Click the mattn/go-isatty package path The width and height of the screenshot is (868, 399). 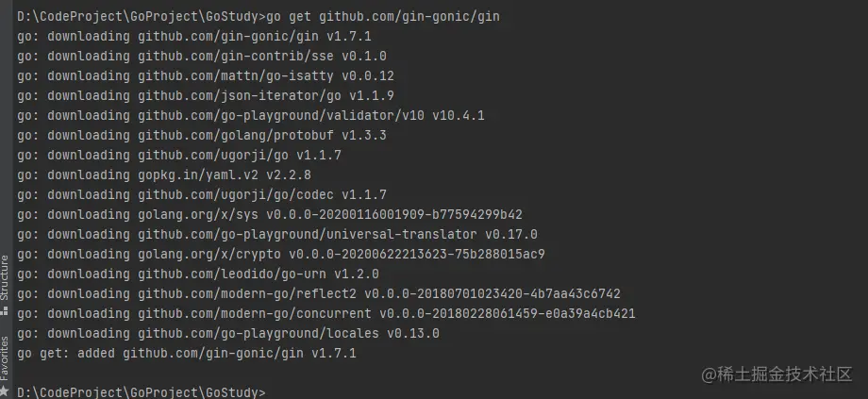tap(236, 75)
